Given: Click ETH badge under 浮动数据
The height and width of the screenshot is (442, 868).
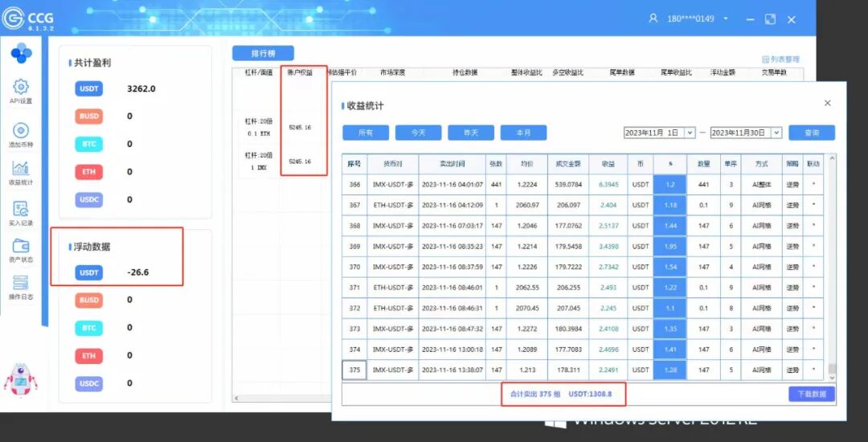Looking at the screenshot, I should (89, 355).
